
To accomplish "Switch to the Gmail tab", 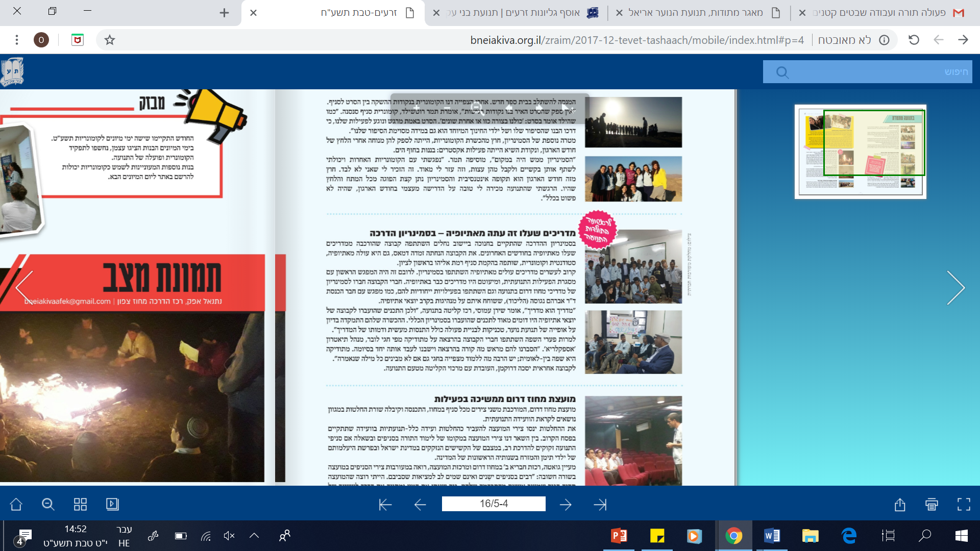I will pyautogui.click(x=883, y=13).
